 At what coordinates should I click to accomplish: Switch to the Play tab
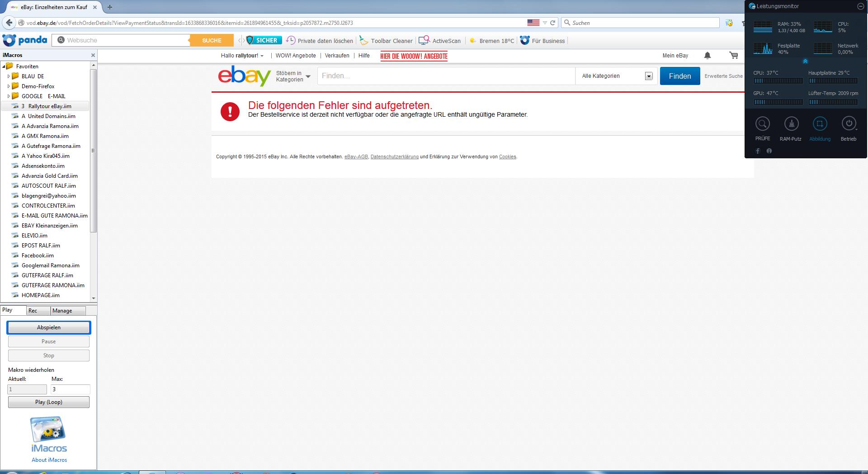point(13,310)
